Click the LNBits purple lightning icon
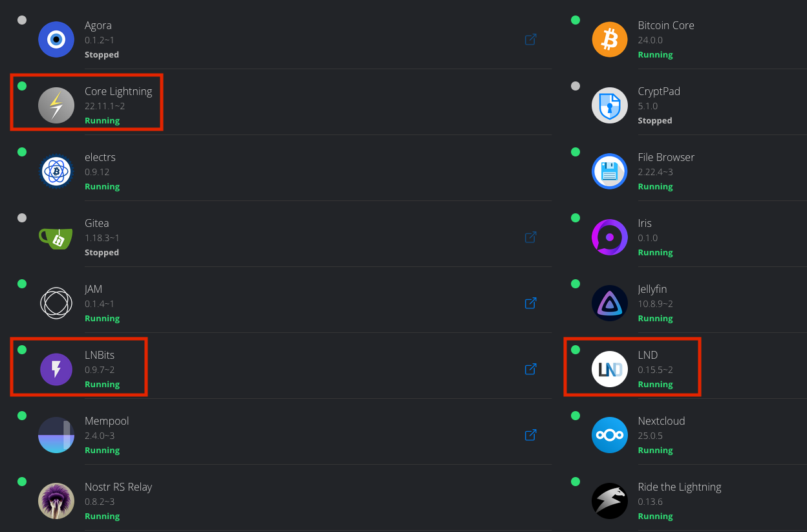Viewport: 807px width, 532px height. (56, 369)
